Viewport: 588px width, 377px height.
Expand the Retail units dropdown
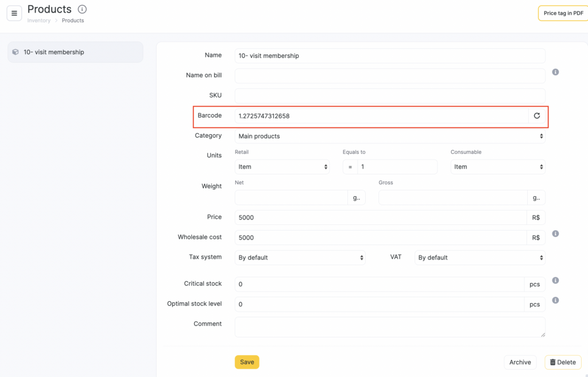(x=282, y=167)
